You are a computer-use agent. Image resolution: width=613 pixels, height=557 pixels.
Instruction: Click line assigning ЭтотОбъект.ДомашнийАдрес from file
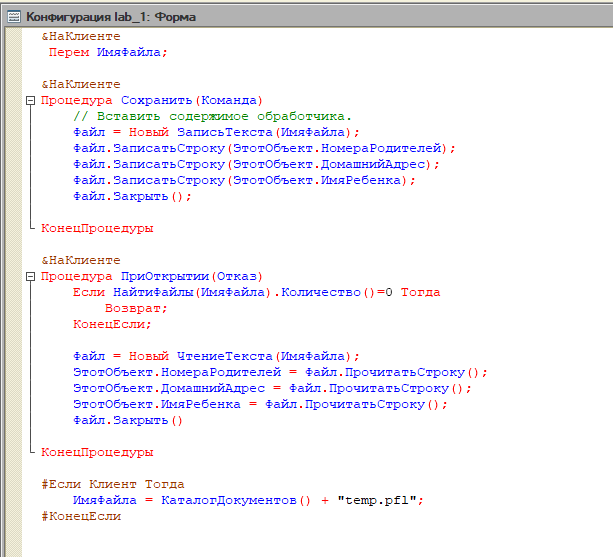(272, 389)
